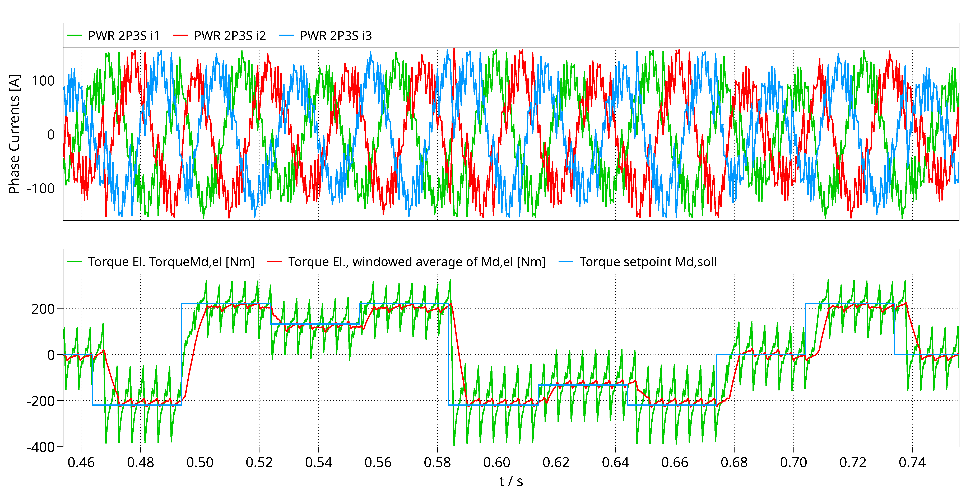Click the 0.48 time axis tick label

point(140,463)
